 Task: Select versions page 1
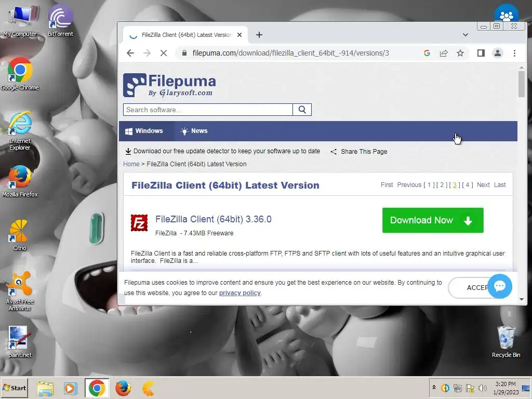pyautogui.click(x=429, y=185)
